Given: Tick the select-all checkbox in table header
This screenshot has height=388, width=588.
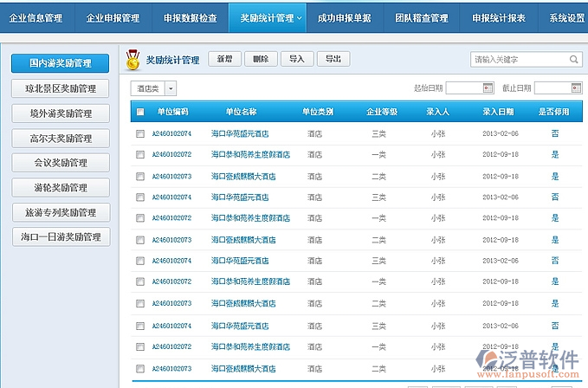Looking at the screenshot, I should (x=140, y=112).
